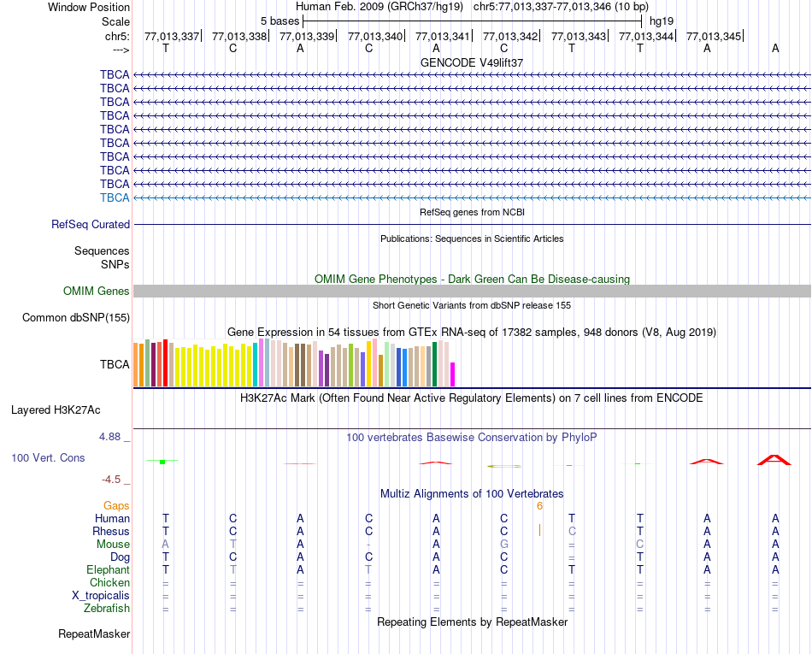Click the gray OMIM Genes bar

point(473,291)
